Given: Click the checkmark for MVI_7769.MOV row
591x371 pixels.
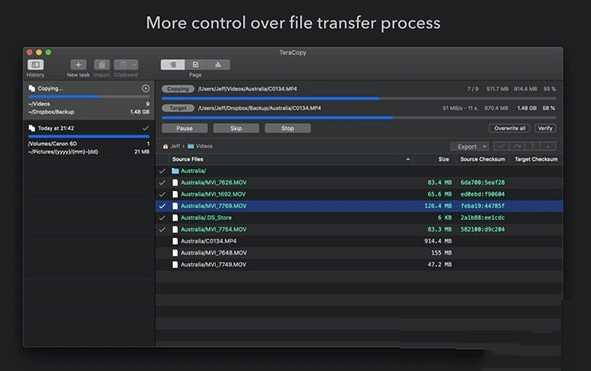Looking at the screenshot, I should [x=162, y=206].
